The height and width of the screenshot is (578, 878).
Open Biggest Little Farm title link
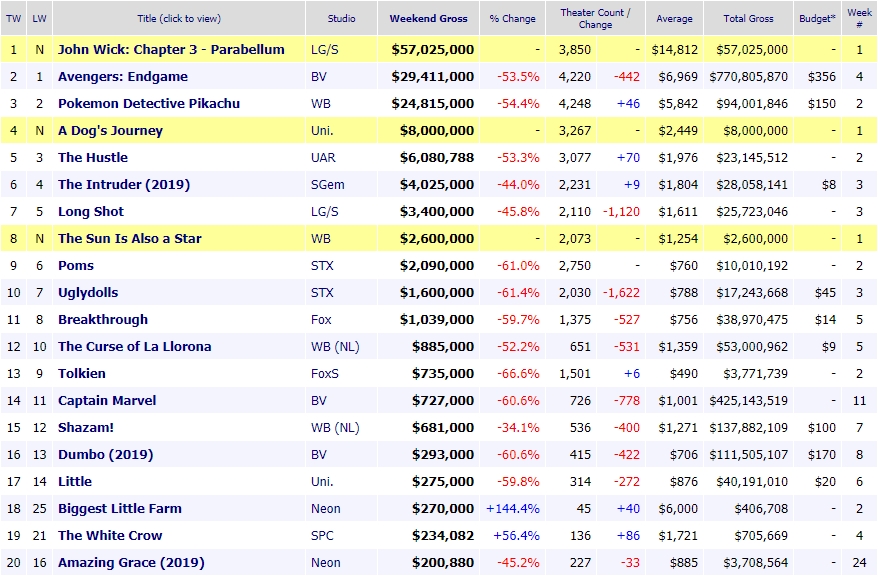(x=120, y=509)
